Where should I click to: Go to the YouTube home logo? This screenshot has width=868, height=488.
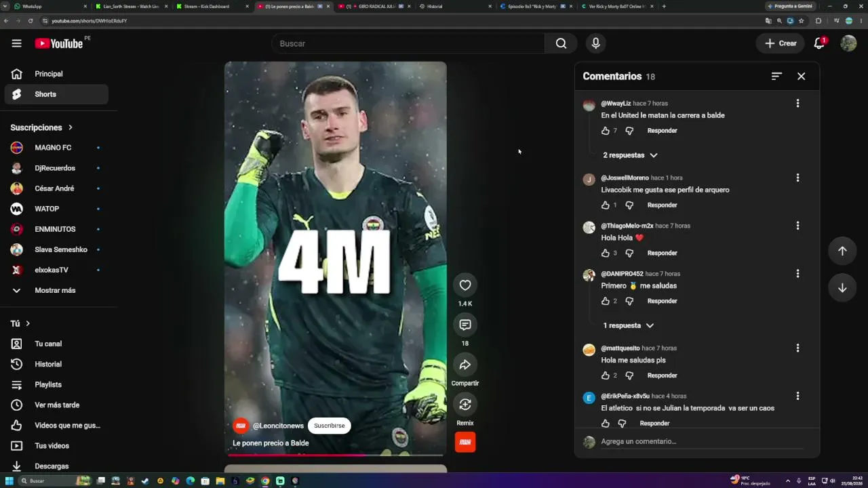[x=59, y=43]
